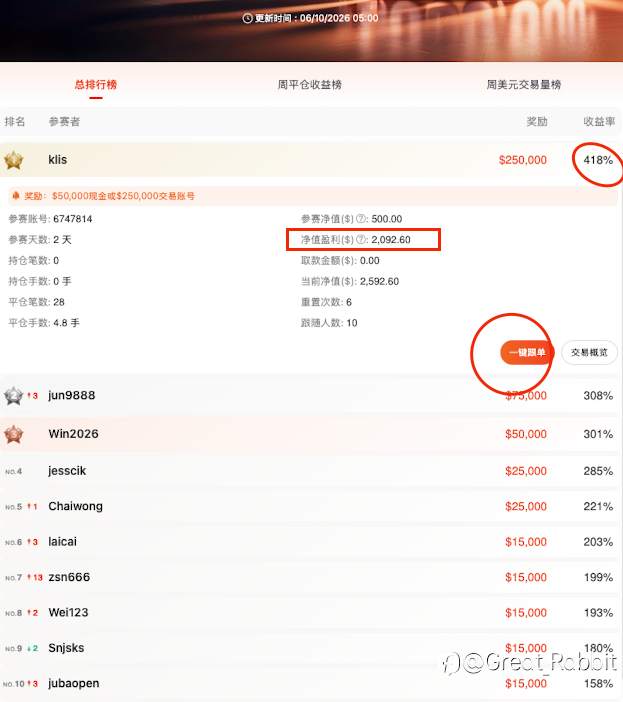Click the flame icon in the 奖励 banner
The image size is (623, 702).
click(x=16, y=196)
